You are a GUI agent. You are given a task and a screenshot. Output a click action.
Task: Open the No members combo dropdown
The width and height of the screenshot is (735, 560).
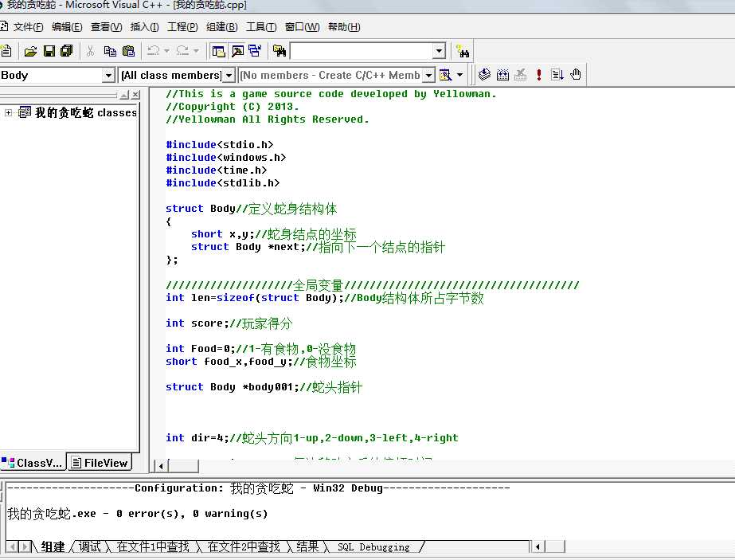click(x=428, y=75)
